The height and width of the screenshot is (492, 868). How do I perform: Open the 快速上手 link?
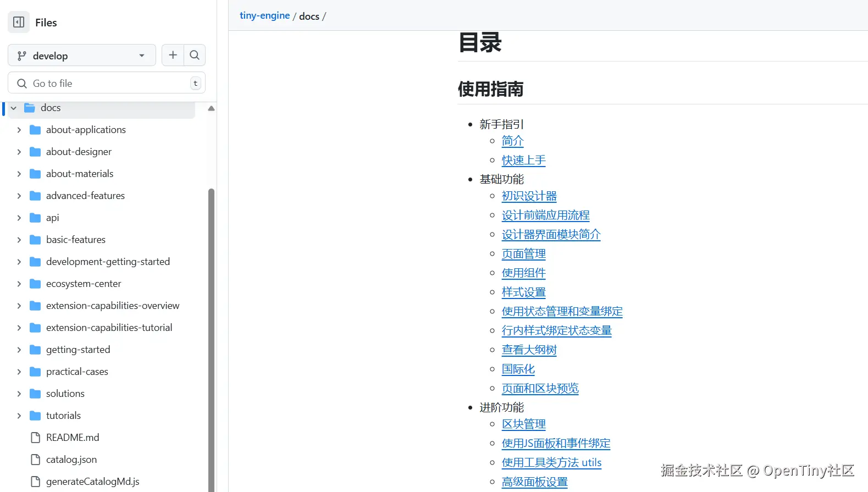(x=523, y=160)
